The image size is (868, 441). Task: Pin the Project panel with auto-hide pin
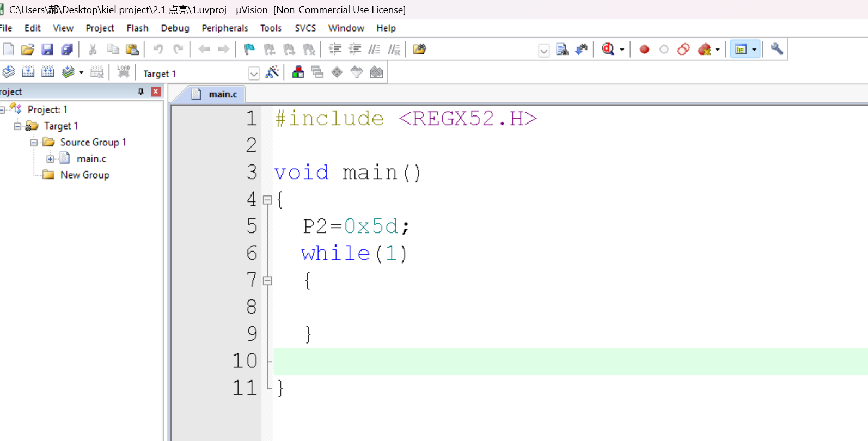(141, 91)
